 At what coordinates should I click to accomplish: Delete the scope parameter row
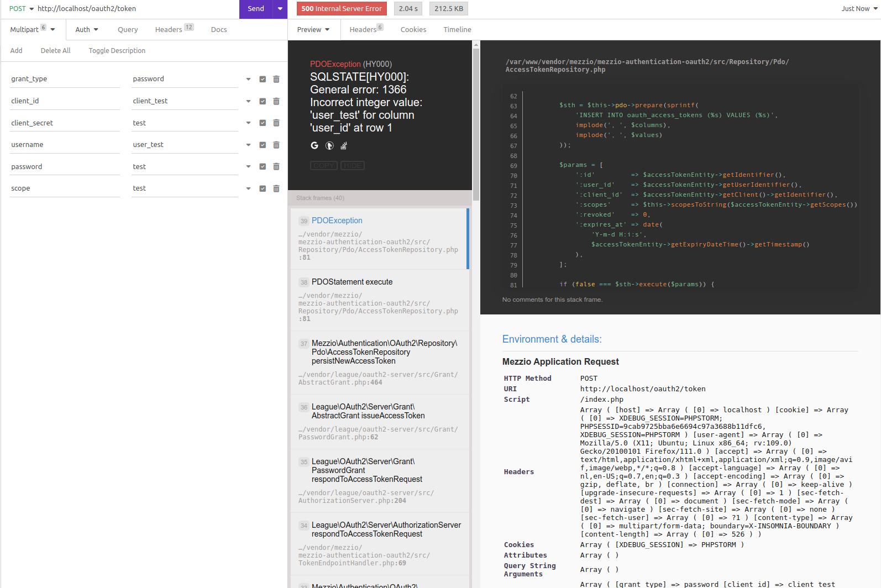276,188
